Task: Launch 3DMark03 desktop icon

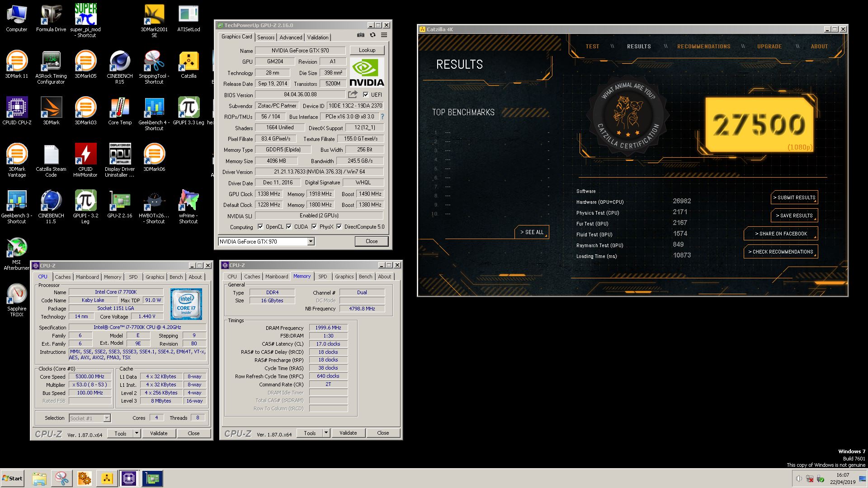Action: point(85,111)
